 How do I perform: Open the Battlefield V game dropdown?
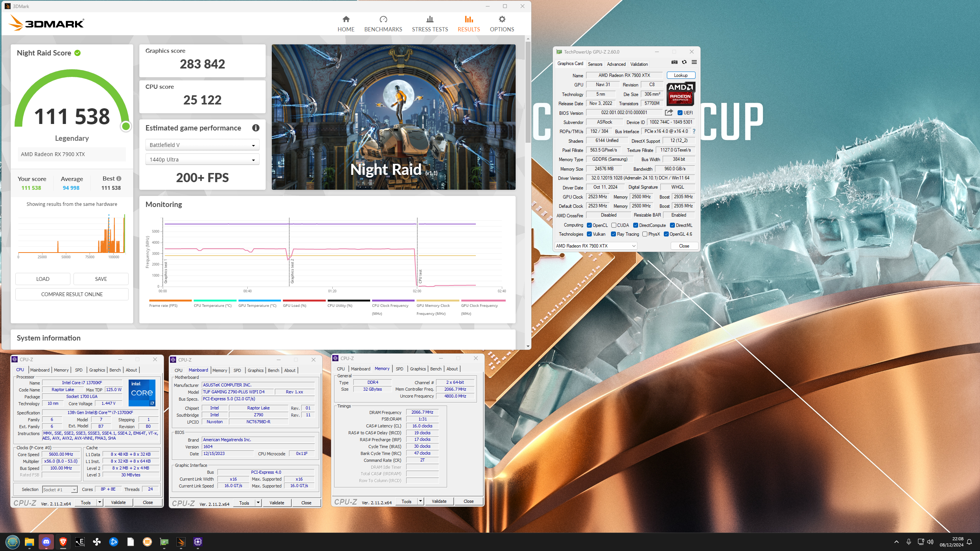point(202,145)
